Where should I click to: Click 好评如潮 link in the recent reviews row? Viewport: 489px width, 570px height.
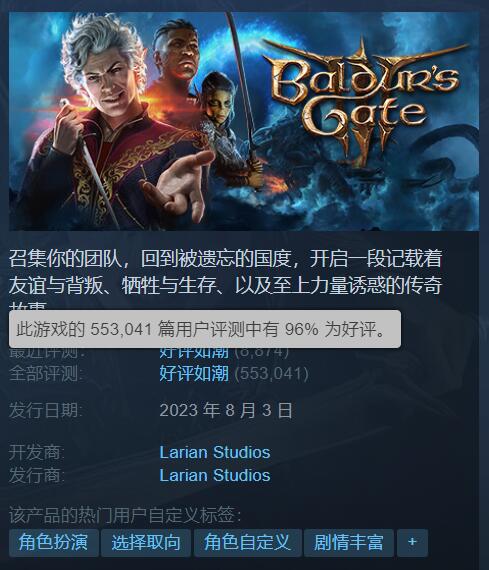(194, 352)
